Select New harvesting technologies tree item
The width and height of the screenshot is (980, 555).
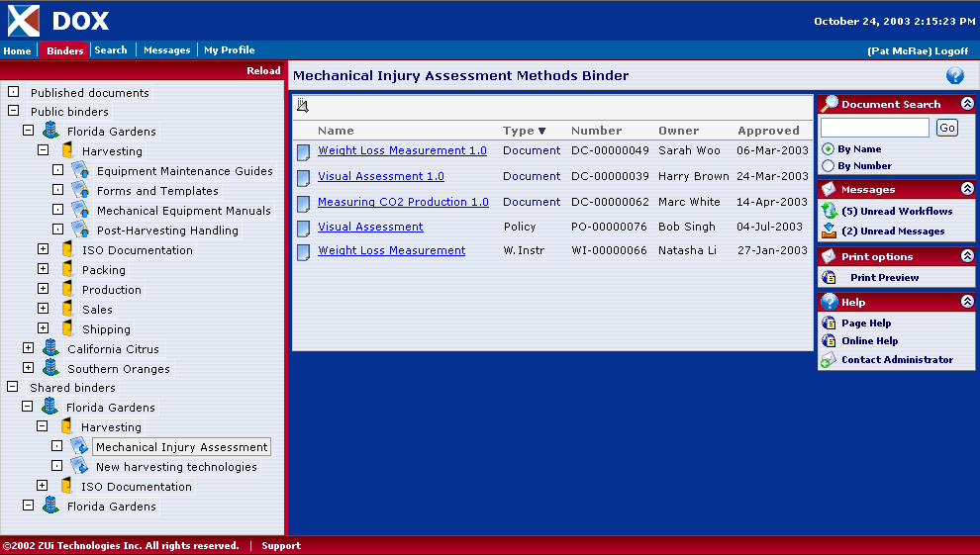176,466
